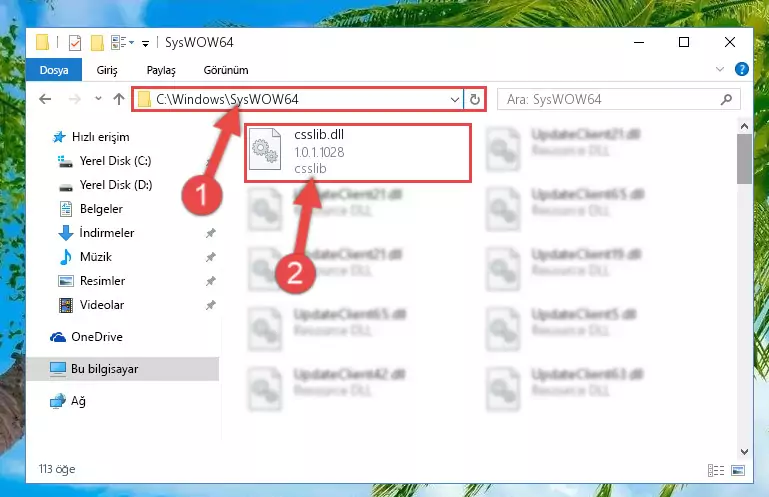Select the csslib.dll file name

(x=319, y=134)
